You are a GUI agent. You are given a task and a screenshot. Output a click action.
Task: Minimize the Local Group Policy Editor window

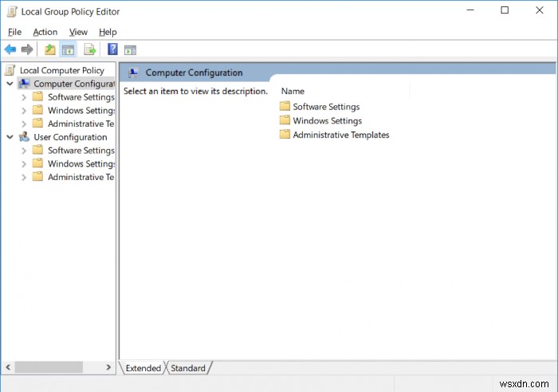[x=470, y=10]
